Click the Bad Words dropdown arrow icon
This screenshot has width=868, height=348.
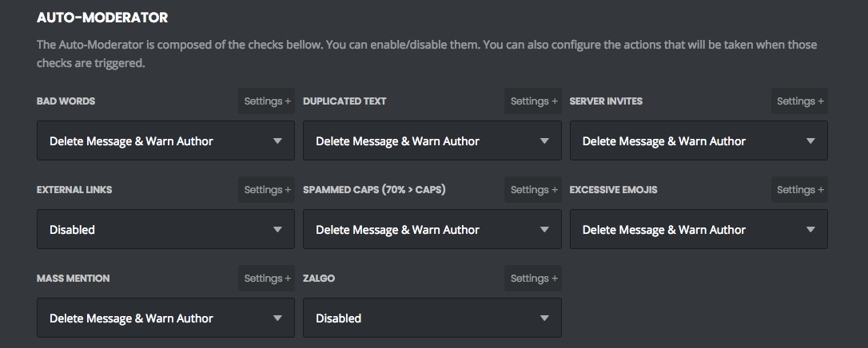pyautogui.click(x=278, y=140)
